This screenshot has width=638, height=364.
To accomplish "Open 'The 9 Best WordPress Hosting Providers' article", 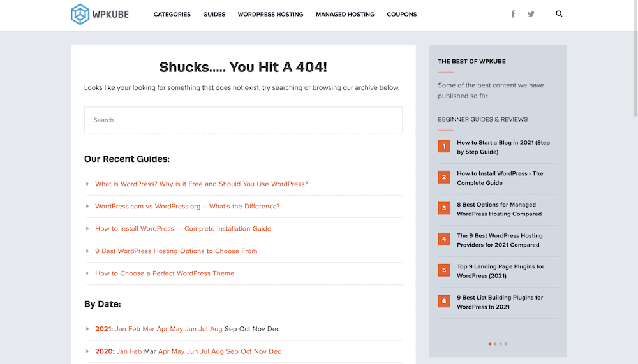I will click(500, 240).
